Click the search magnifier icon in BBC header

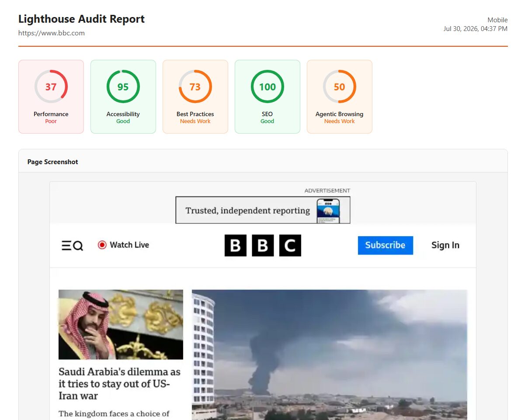[78, 246]
